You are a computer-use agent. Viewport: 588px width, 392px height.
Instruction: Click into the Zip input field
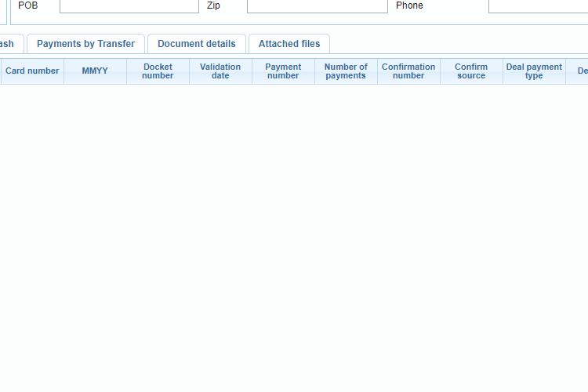coord(318,6)
